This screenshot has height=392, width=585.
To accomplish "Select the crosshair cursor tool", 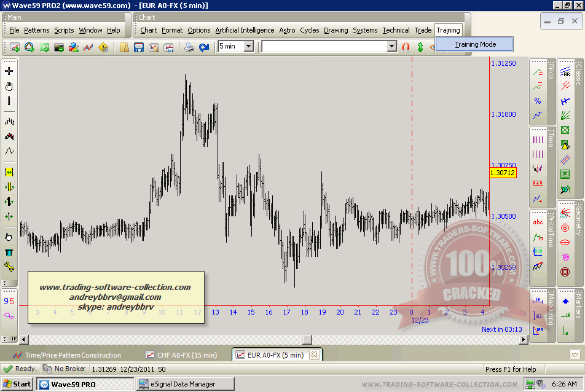I will click(x=9, y=71).
